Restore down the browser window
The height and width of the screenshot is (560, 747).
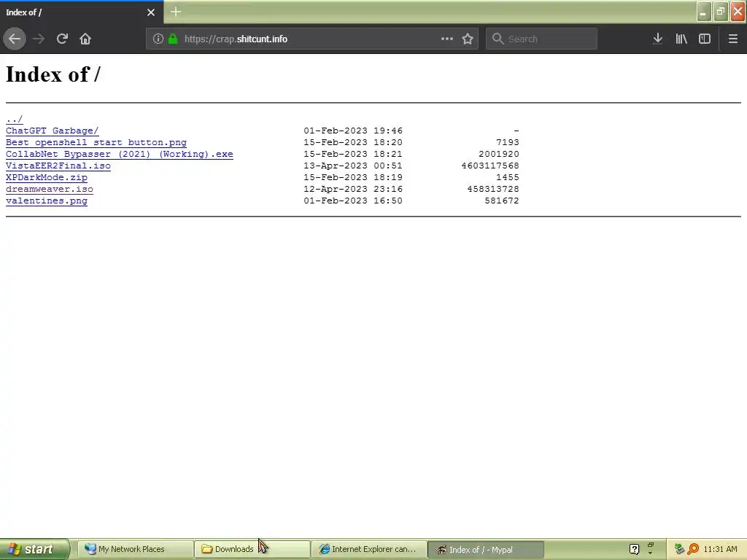click(721, 12)
